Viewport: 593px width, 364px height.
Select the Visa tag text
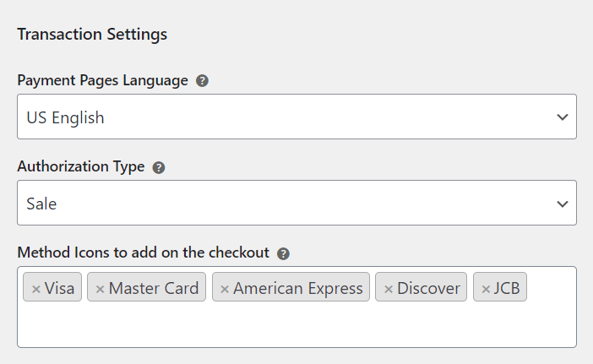point(60,289)
